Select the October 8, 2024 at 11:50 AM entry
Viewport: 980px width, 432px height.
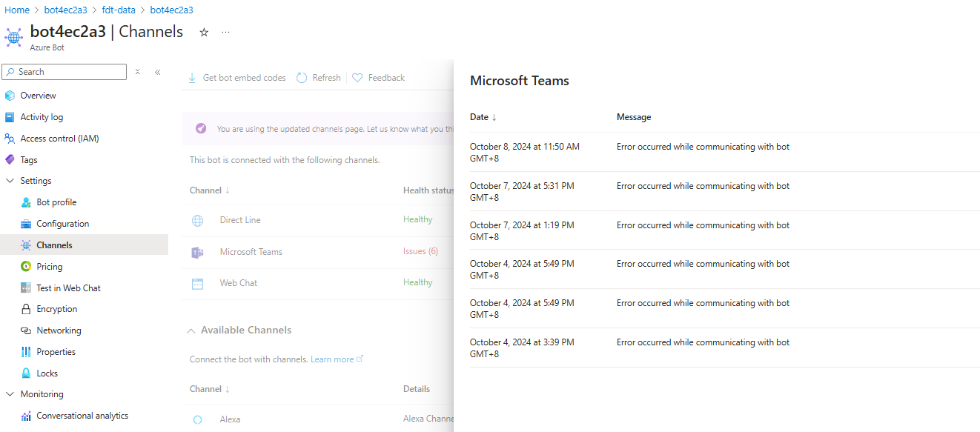pyautogui.click(x=725, y=153)
